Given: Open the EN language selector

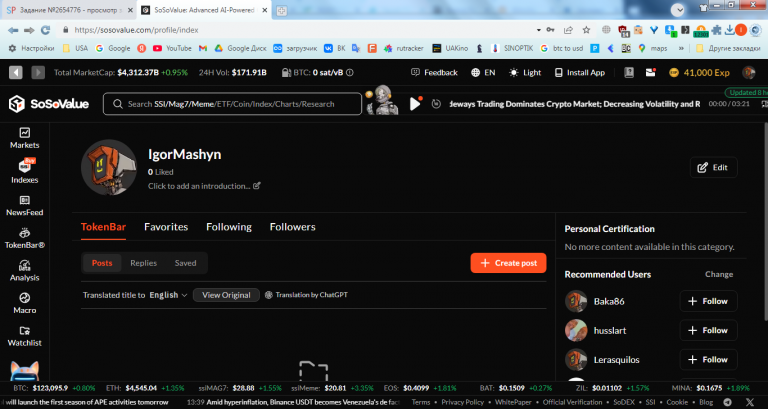Looking at the screenshot, I should point(483,72).
